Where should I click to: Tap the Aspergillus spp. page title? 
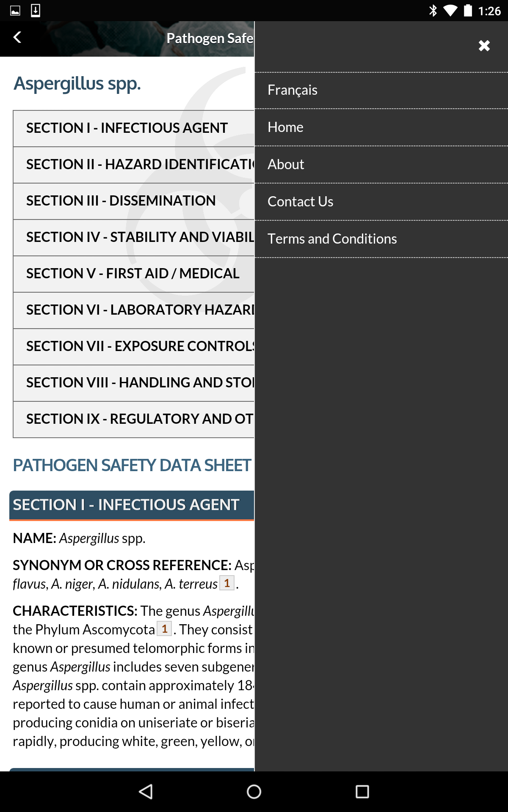pyautogui.click(x=77, y=84)
